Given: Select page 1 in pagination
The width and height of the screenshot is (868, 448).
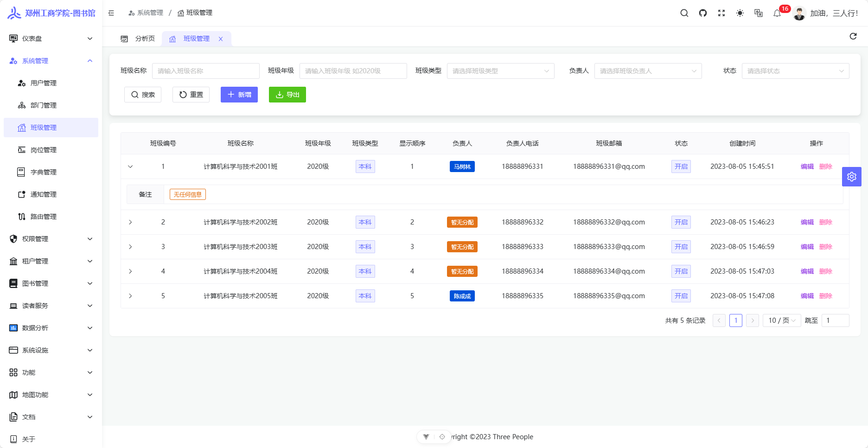Looking at the screenshot, I should [x=736, y=320].
